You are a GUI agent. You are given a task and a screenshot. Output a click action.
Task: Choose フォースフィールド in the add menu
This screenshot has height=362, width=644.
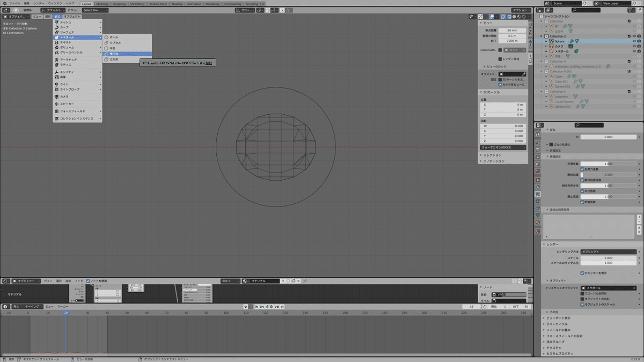tap(77, 111)
